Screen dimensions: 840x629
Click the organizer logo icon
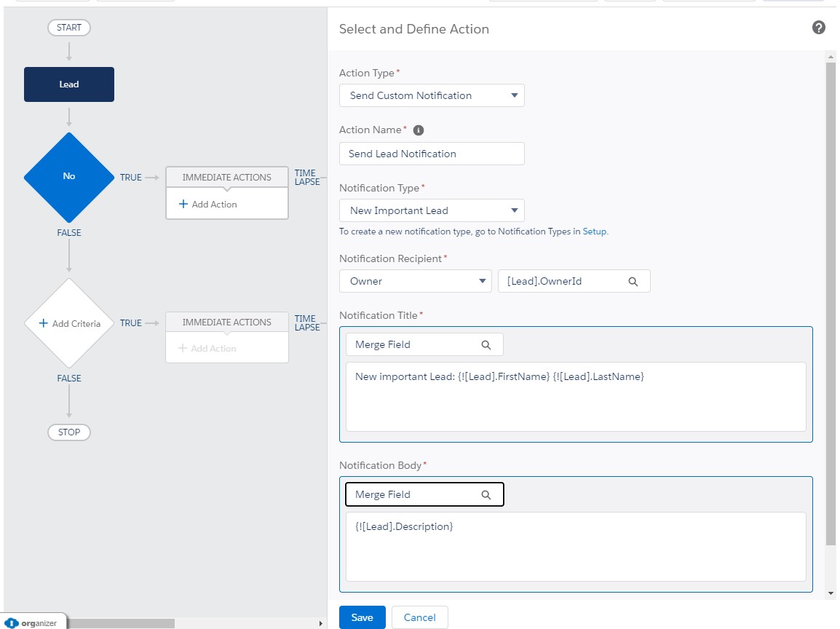(11, 623)
